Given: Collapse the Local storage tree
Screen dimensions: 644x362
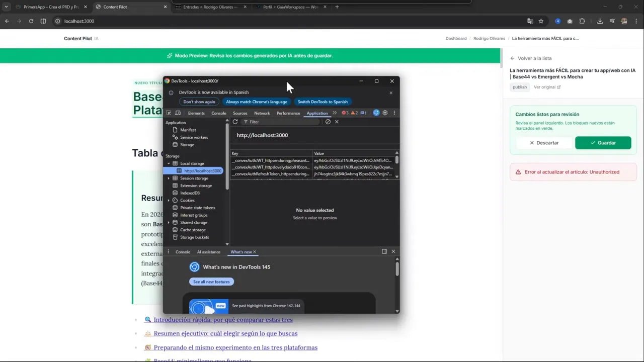Looking at the screenshot, I should tap(169, 163).
